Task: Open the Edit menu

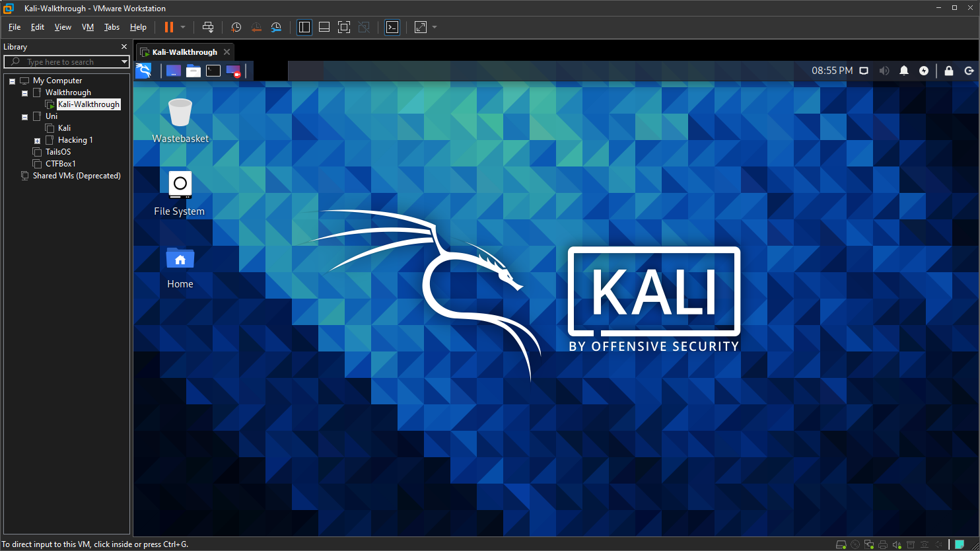Action: (x=38, y=27)
